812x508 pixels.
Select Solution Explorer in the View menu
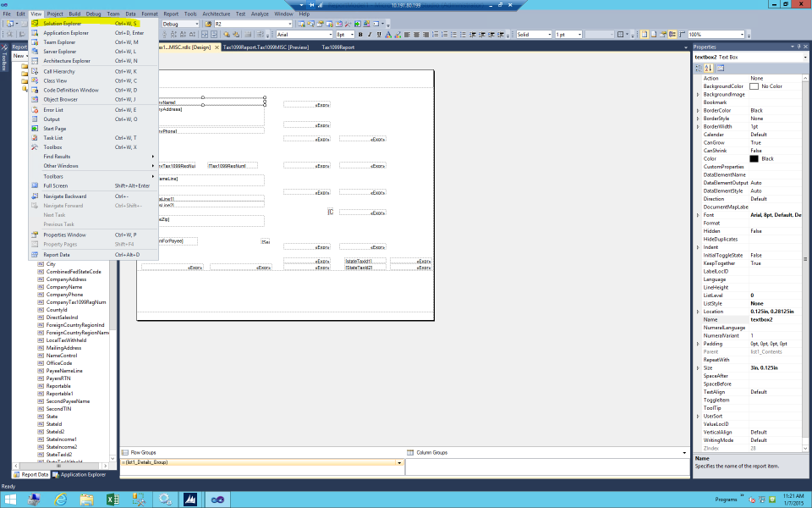pyautogui.click(x=63, y=25)
